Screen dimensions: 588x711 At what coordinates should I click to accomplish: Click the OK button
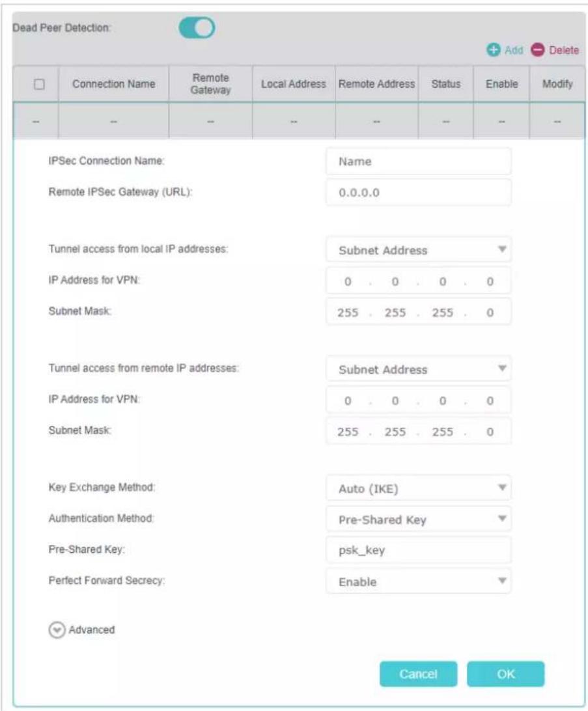(505, 674)
